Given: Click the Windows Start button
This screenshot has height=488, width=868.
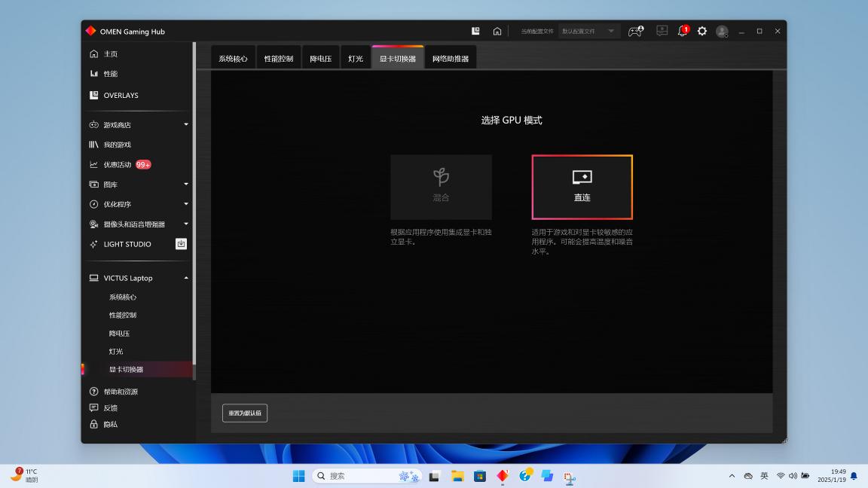Looking at the screenshot, I should click(x=299, y=476).
